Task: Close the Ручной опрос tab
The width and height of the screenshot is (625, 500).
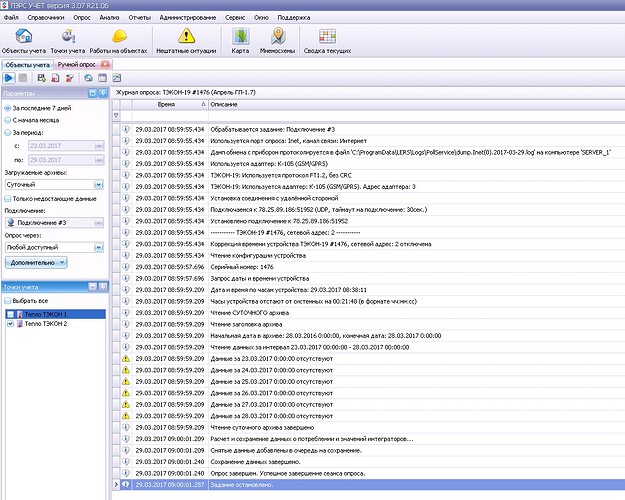Action: pos(105,64)
